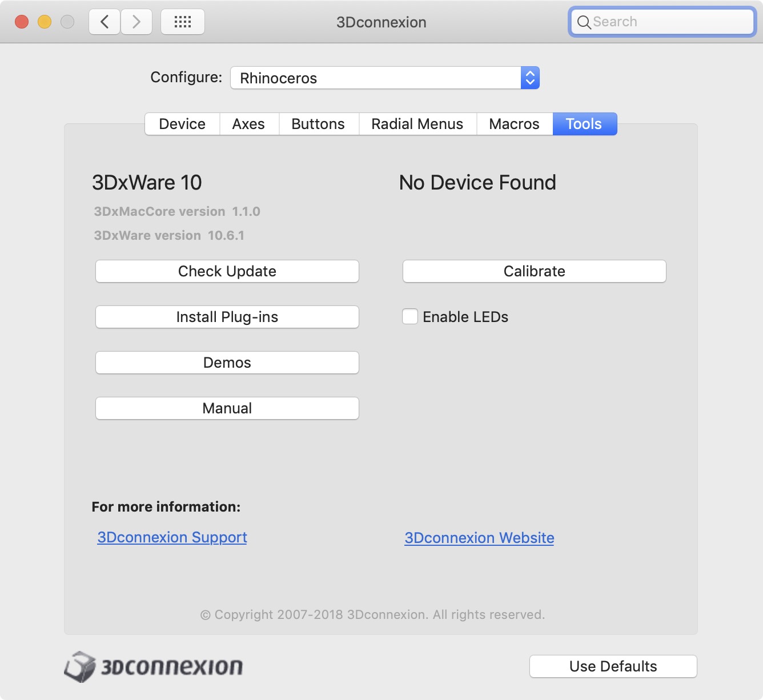Enable the LEDs checkbox
The width and height of the screenshot is (763, 700).
tap(410, 316)
